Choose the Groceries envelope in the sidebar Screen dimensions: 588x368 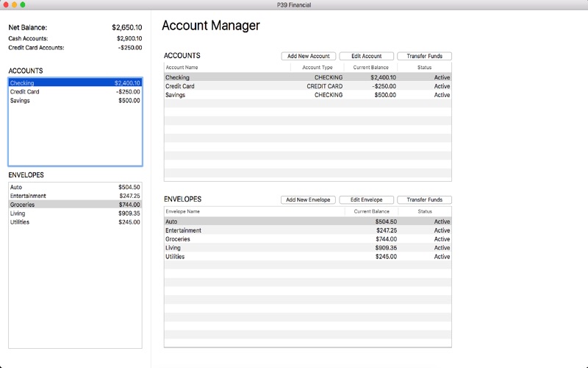(75, 205)
